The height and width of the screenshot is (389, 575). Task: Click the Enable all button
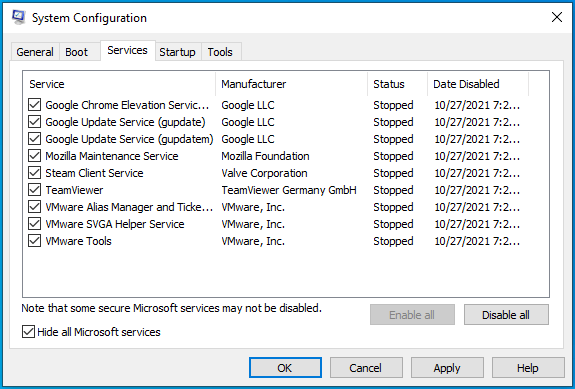click(x=412, y=315)
